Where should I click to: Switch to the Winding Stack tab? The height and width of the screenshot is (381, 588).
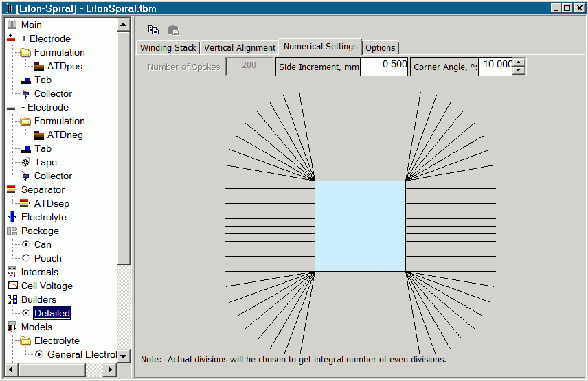[168, 48]
